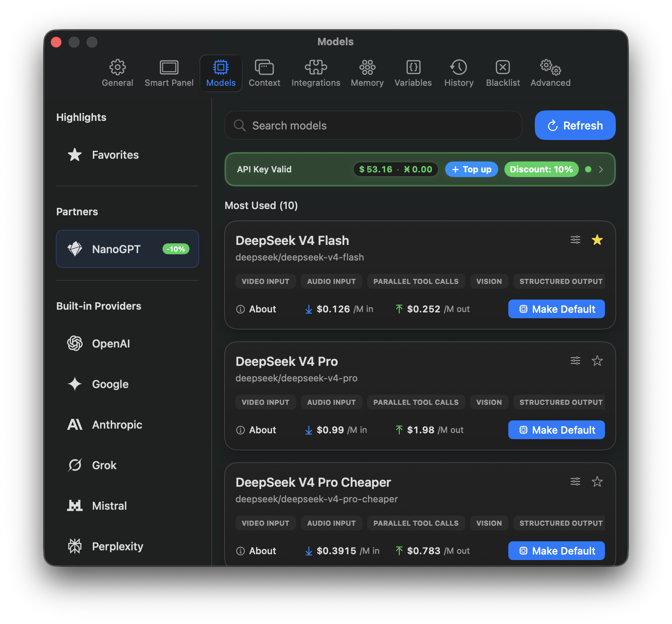Image resolution: width=672 pixels, height=624 pixels.
Task: Open the Context tab
Action: (x=264, y=73)
